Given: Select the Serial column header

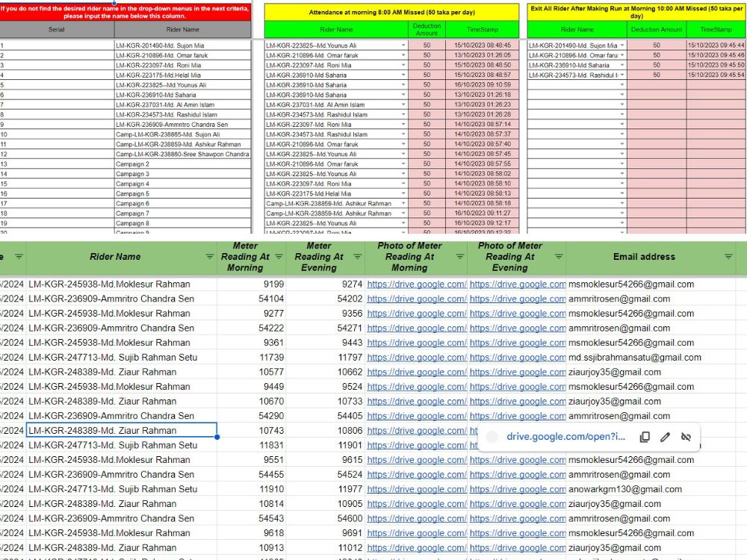Looking at the screenshot, I should coord(57,30).
